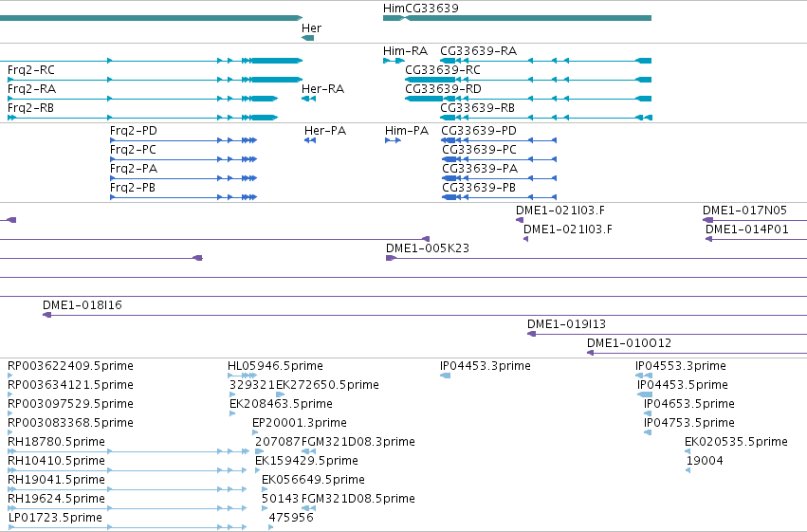Select the Frq2-PA protein label
The image size is (807, 532).
tap(134, 169)
